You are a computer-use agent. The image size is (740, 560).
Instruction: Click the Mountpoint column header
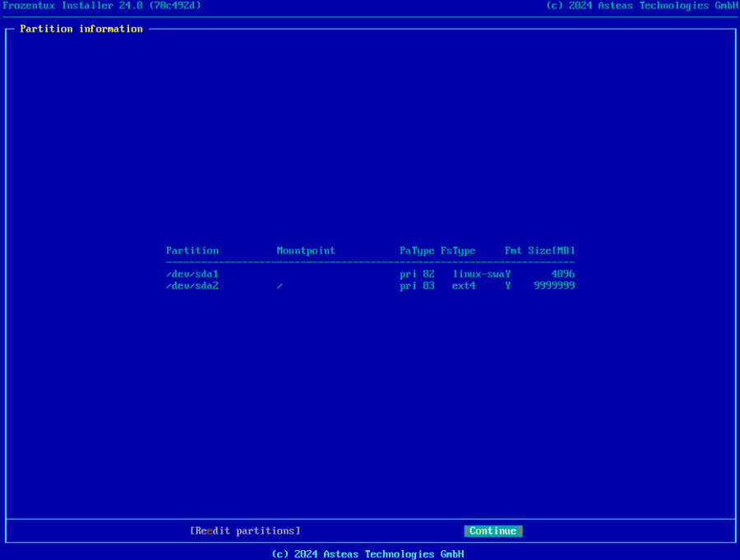point(305,250)
